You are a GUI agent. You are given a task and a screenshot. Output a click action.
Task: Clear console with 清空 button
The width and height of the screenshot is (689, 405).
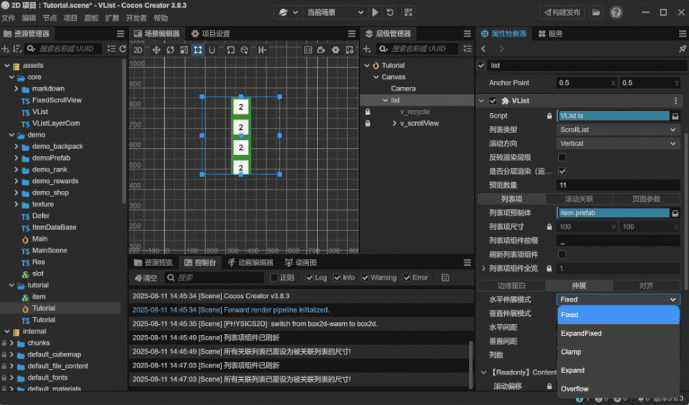click(x=146, y=278)
